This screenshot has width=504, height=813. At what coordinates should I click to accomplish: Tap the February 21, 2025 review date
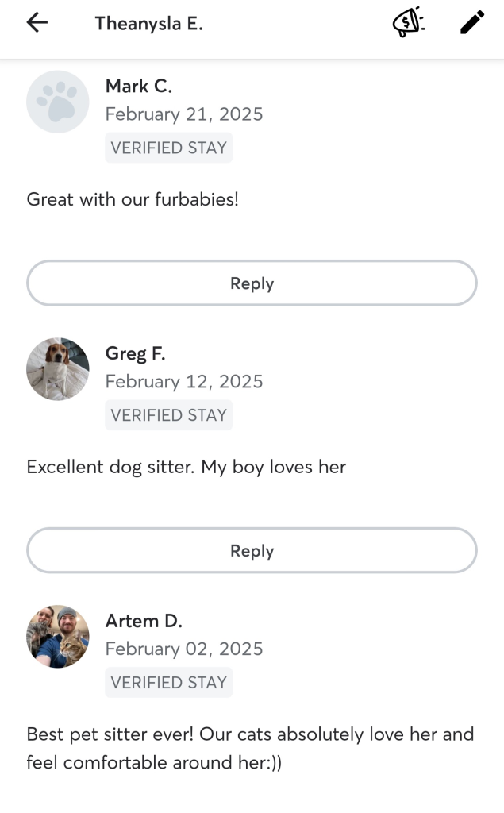click(x=184, y=114)
